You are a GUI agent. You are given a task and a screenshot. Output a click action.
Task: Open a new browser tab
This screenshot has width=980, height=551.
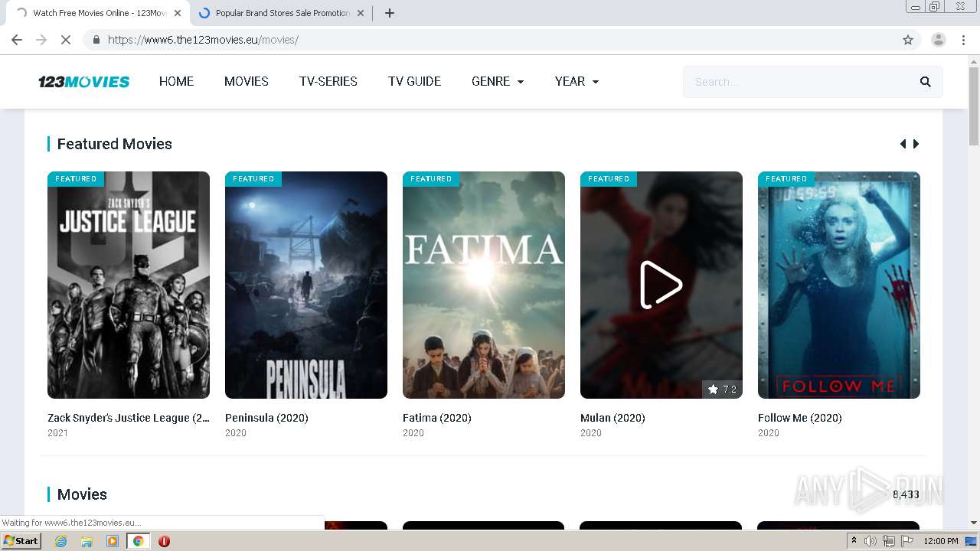pyautogui.click(x=389, y=13)
